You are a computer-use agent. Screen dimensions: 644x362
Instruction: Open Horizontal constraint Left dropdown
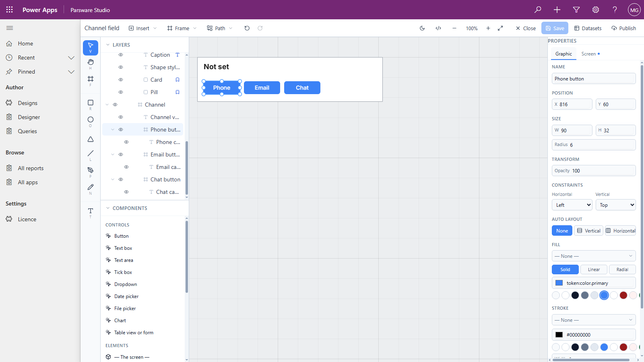coord(572,205)
